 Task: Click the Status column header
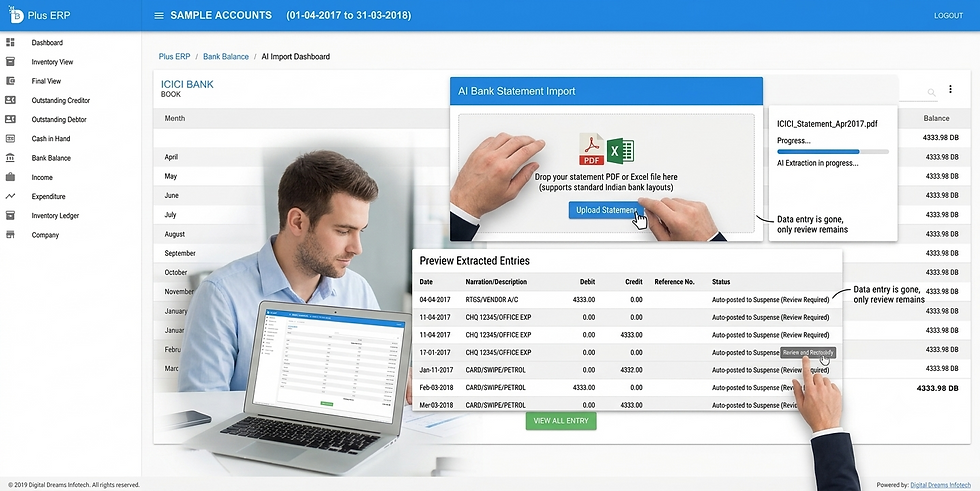pos(721,282)
